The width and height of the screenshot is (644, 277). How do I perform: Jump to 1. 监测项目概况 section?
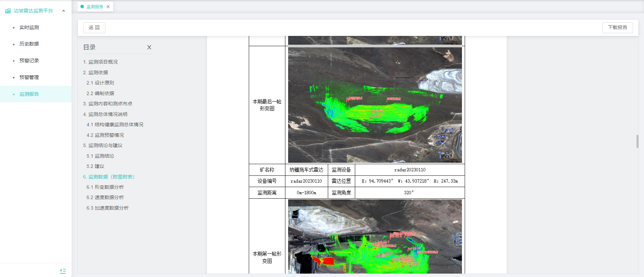pyautogui.click(x=100, y=62)
